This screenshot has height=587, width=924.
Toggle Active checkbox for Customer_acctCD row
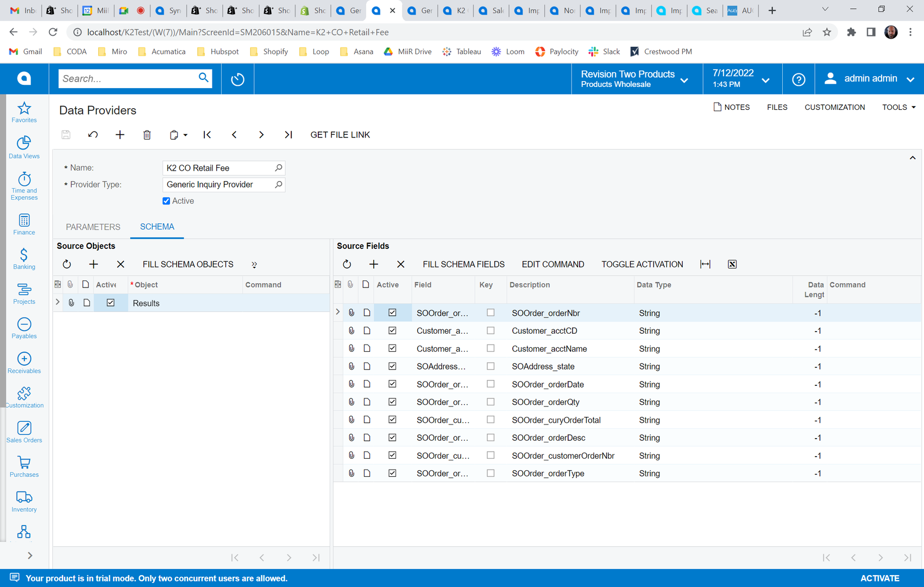[x=392, y=330]
